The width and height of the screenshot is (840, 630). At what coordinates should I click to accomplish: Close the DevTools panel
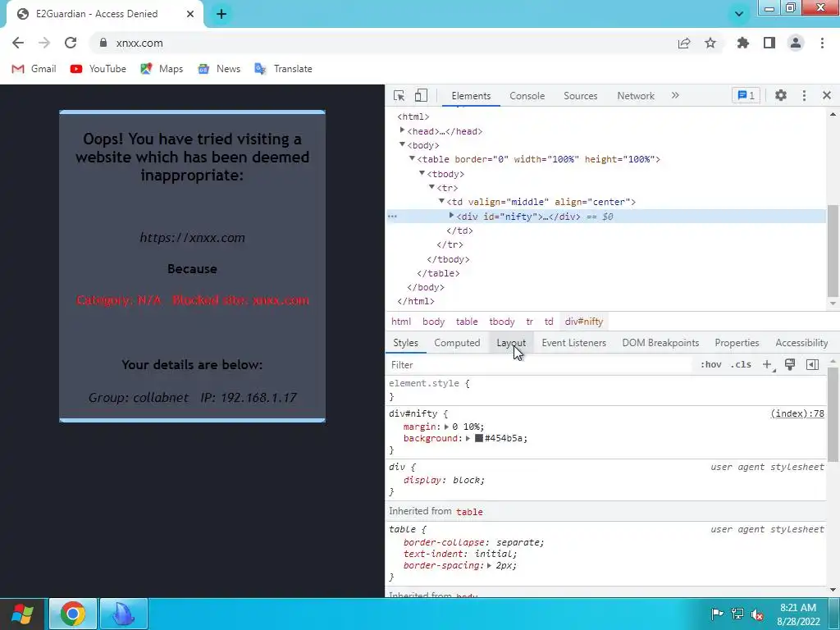(827, 95)
